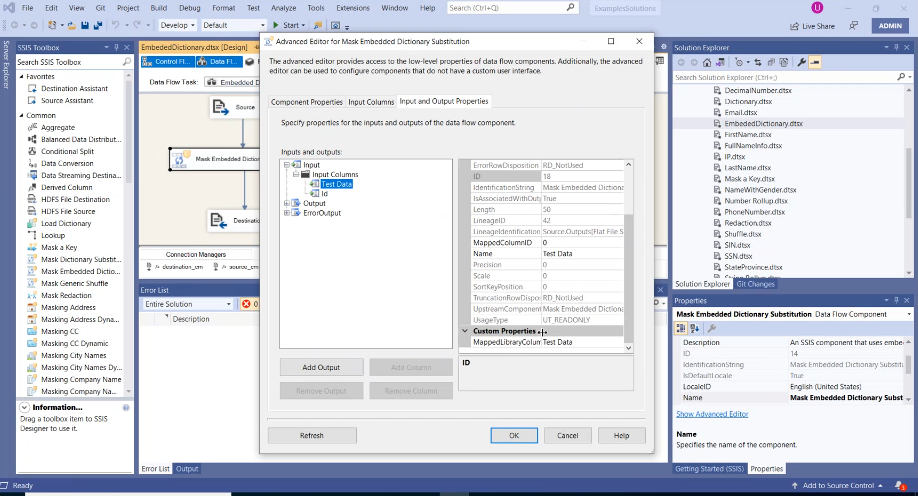The width and height of the screenshot is (918, 496).
Task: Expand the Output node in the tree
Action: click(x=286, y=203)
